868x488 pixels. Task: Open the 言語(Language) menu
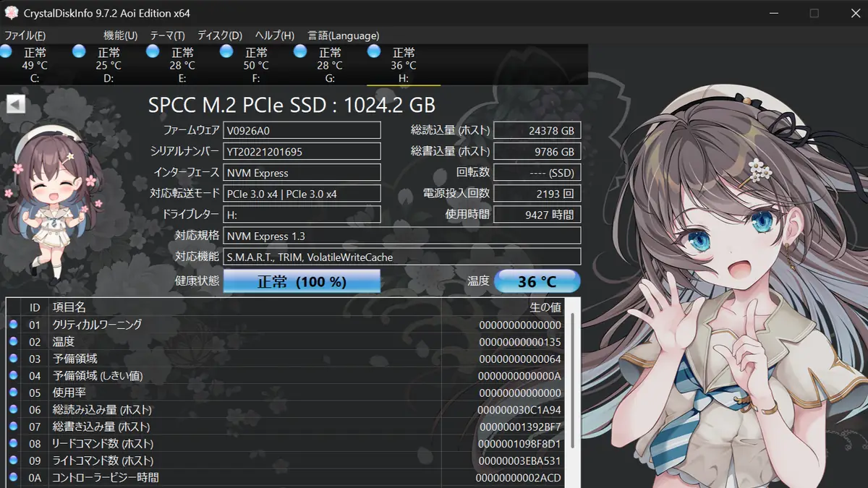click(x=343, y=35)
